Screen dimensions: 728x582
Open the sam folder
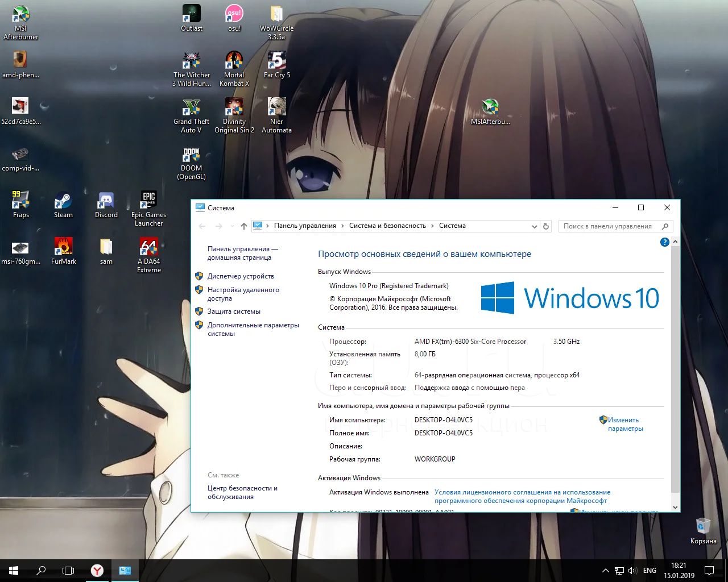click(106, 251)
